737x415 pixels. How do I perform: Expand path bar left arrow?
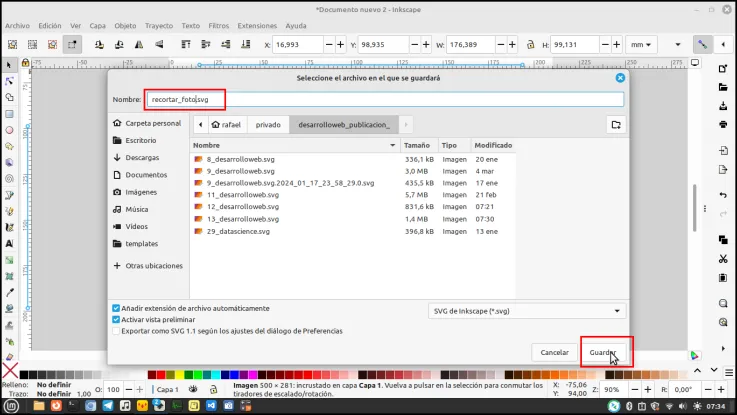pyautogui.click(x=201, y=125)
